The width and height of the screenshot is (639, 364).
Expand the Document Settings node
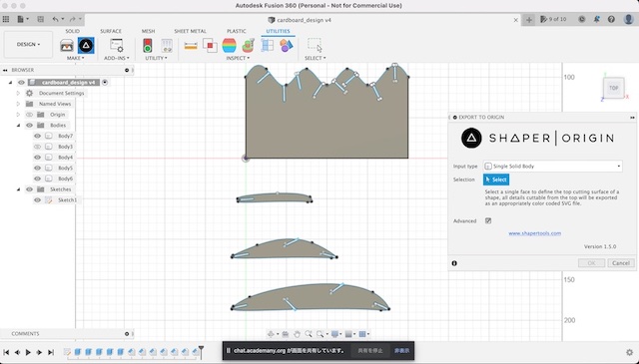pos(18,93)
